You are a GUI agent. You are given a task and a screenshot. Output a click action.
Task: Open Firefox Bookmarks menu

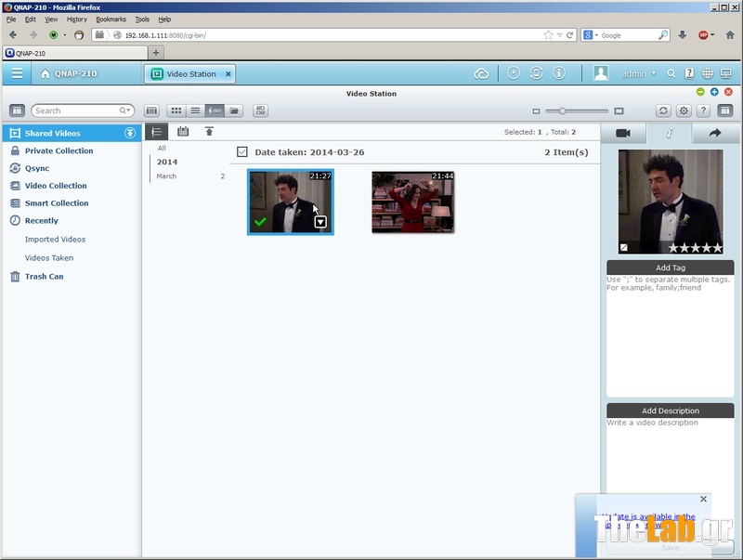(111, 20)
